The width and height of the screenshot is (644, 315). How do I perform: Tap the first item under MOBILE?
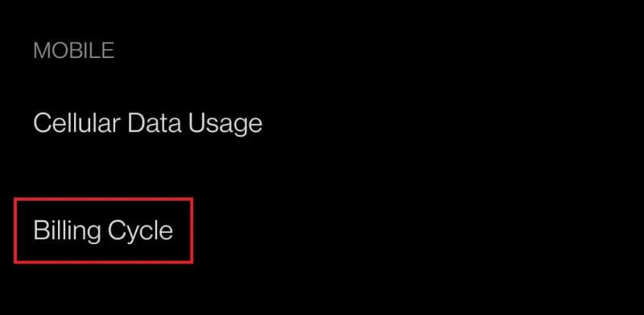[148, 122]
